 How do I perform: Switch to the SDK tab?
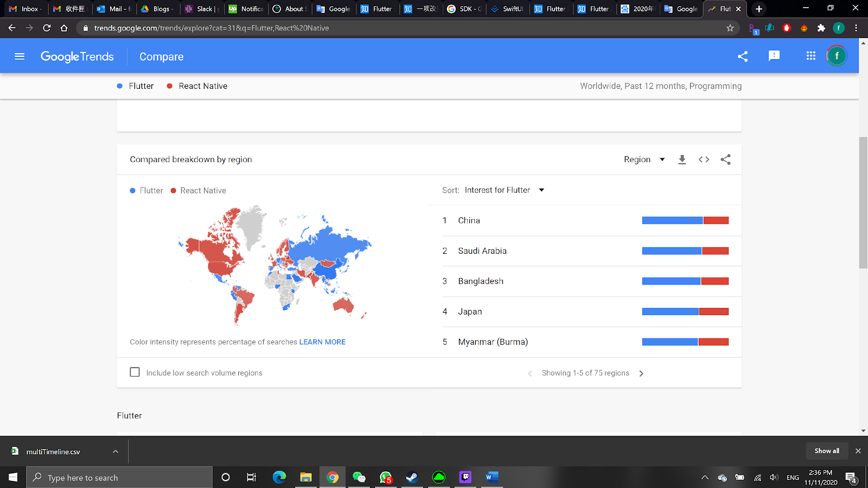(x=464, y=9)
